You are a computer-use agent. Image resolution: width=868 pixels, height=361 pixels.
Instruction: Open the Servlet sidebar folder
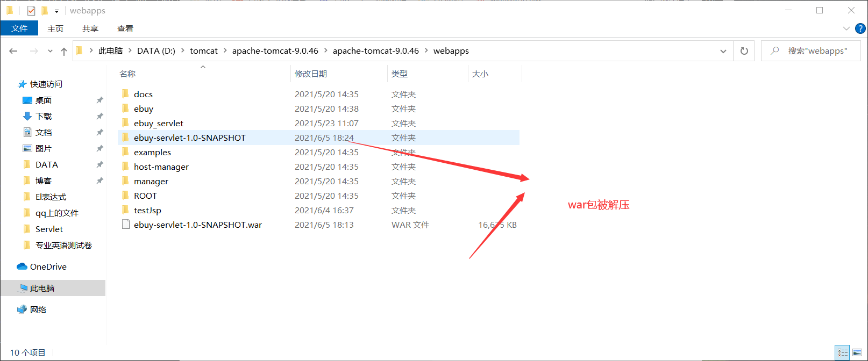pos(49,229)
